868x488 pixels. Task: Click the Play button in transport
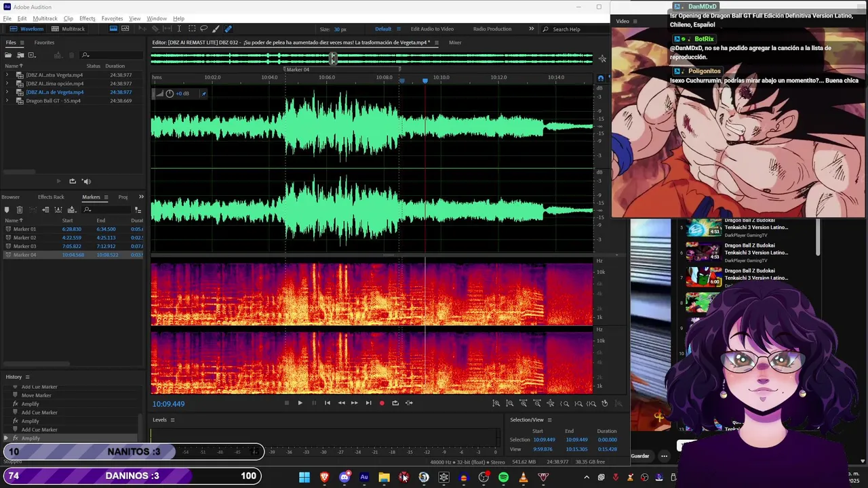tap(300, 403)
